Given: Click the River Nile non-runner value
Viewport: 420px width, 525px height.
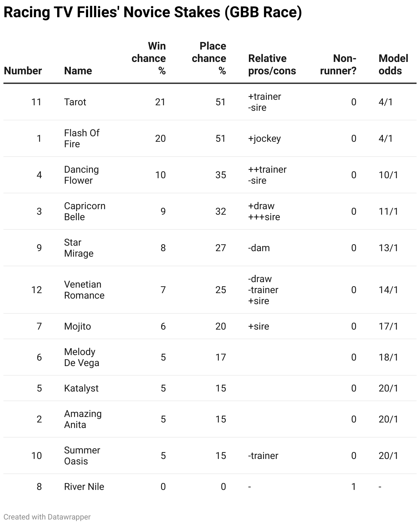Looking at the screenshot, I should (x=354, y=486).
